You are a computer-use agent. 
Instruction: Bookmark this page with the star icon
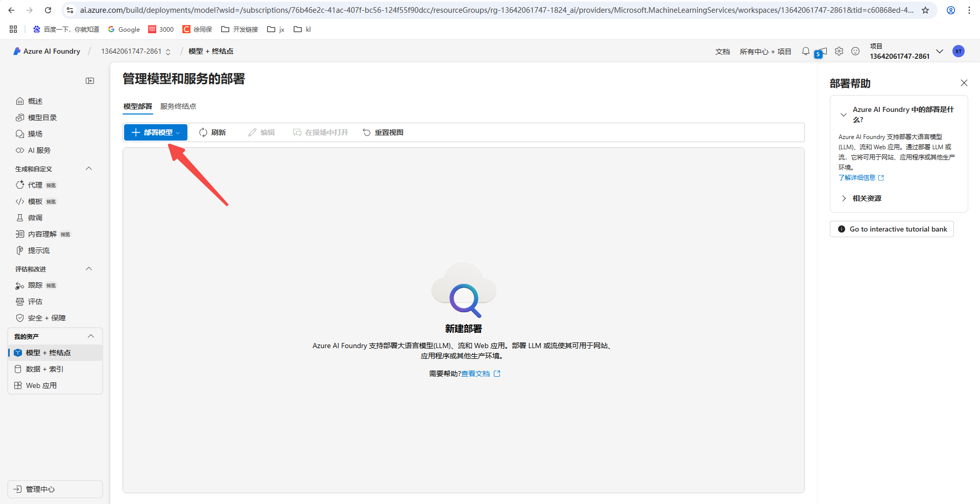[x=925, y=10]
